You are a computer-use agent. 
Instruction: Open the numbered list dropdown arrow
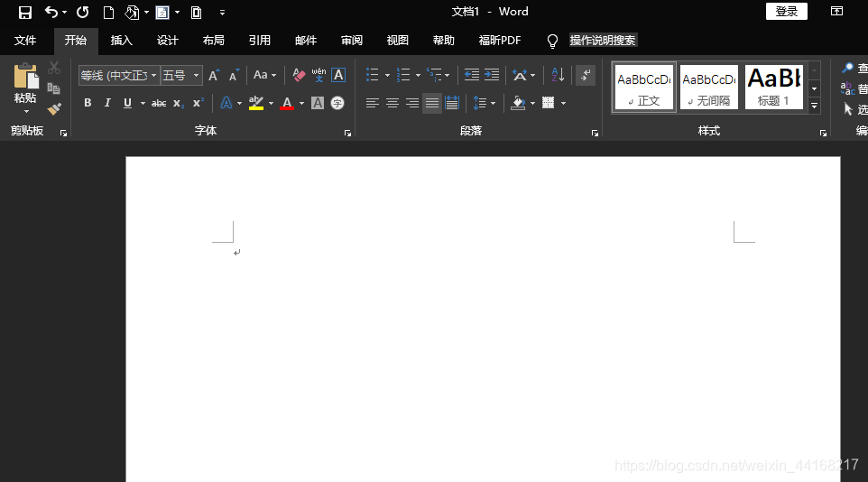point(418,75)
